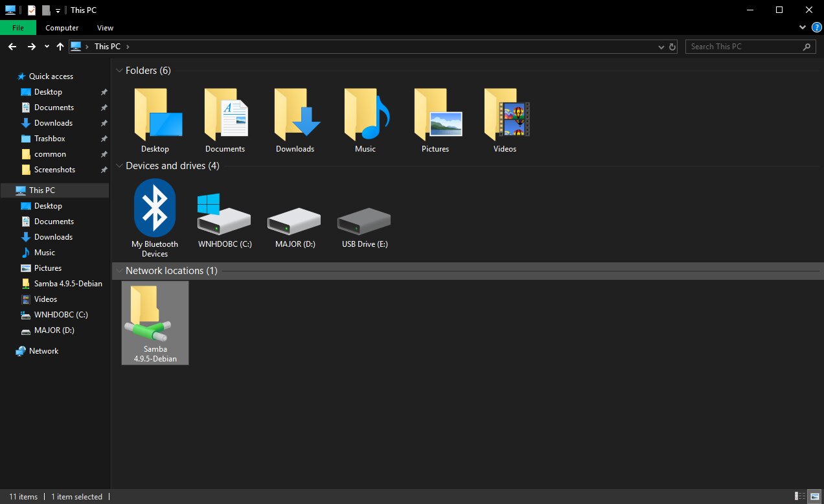The width and height of the screenshot is (824, 504).
Task: Refresh the This PC view
Action: click(x=672, y=47)
